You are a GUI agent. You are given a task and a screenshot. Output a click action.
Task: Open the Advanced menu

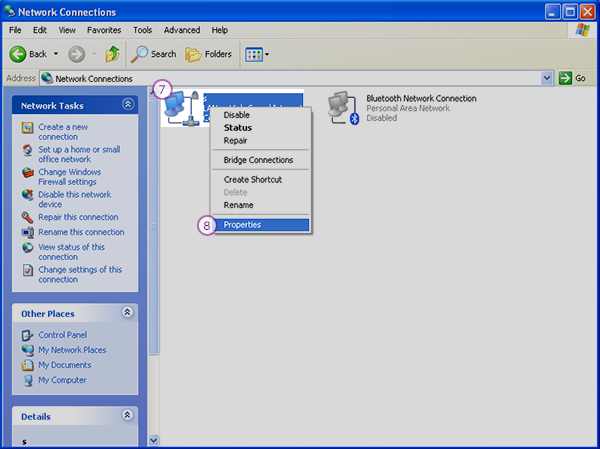pyautogui.click(x=182, y=30)
